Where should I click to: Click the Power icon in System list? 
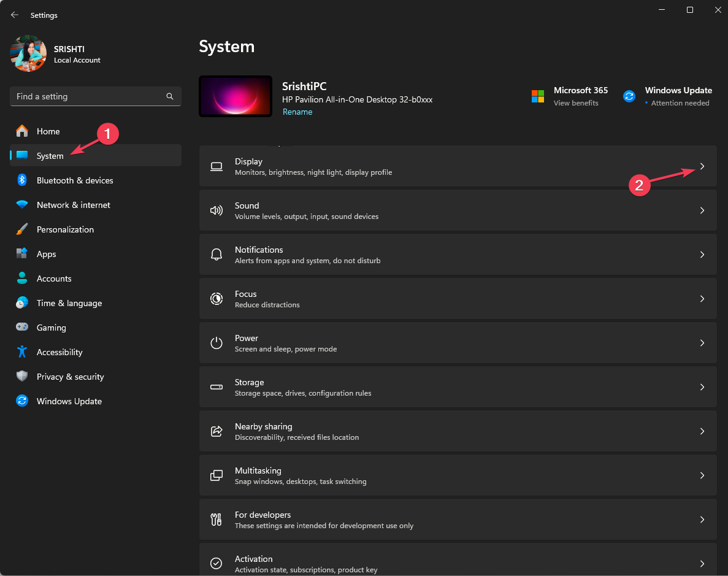[x=216, y=343]
